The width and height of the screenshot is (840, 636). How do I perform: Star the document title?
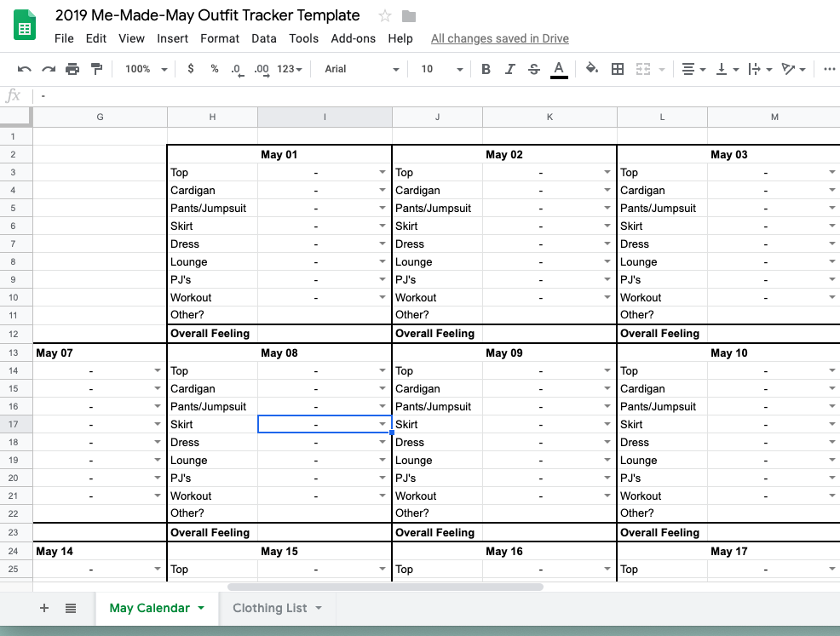coord(384,16)
